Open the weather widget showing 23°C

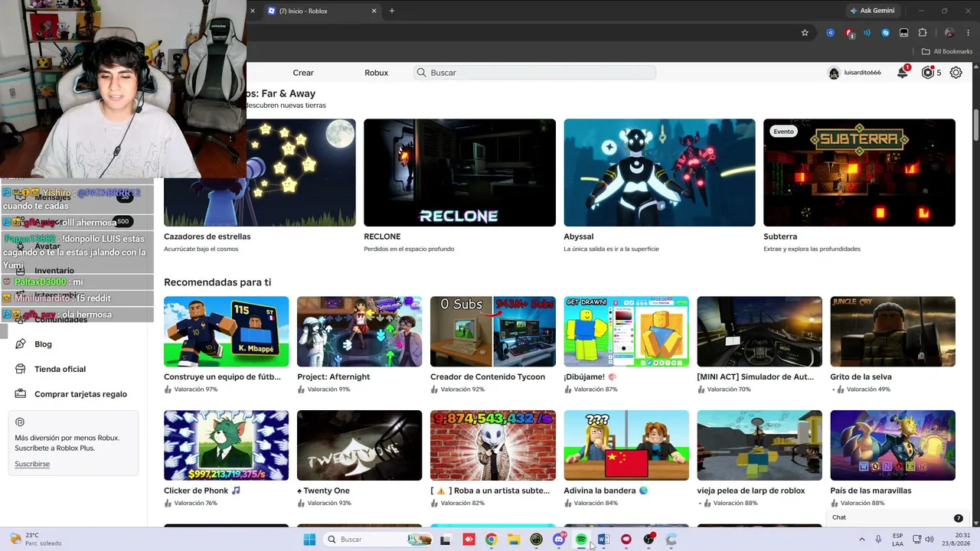(x=35, y=540)
